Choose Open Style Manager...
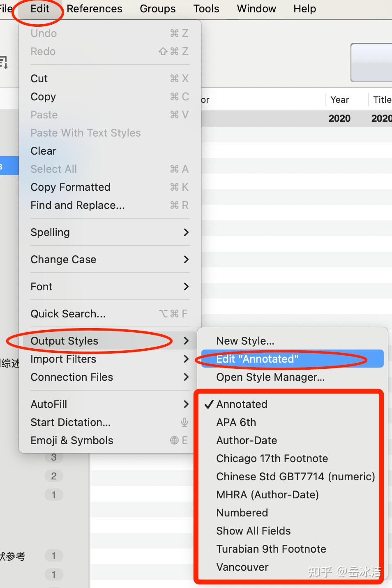 pyautogui.click(x=270, y=377)
